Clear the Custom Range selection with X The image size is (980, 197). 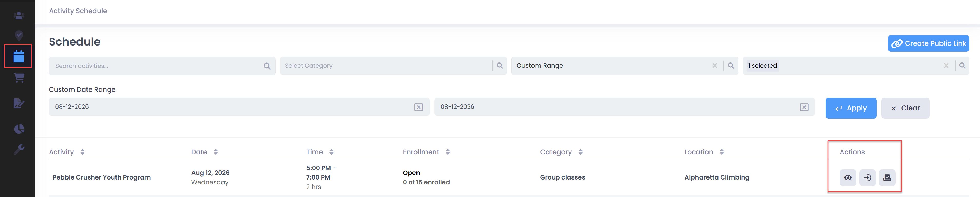[715, 66]
